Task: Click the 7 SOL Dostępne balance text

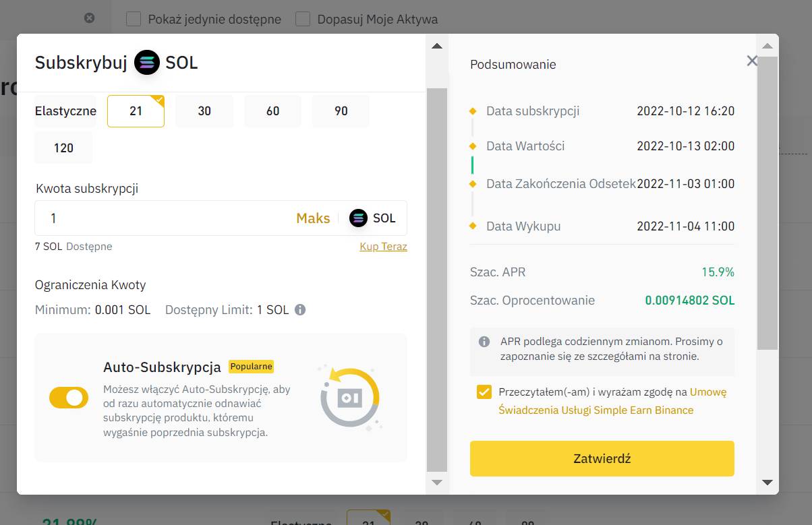Action: (74, 247)
